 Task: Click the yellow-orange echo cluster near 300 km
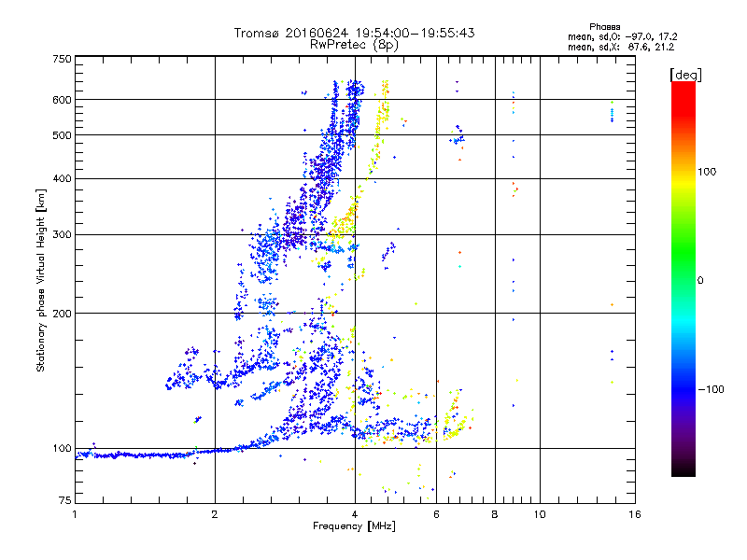[342, 225]
